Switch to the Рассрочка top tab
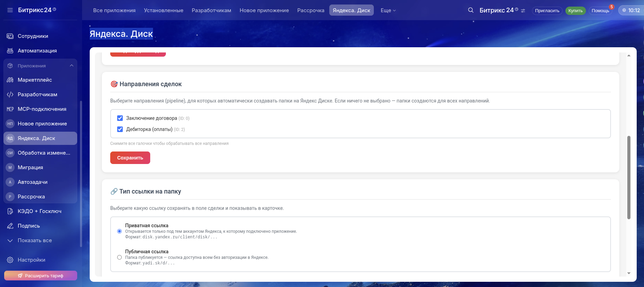This screenshot has height=287, width=644. click(311, 10)
